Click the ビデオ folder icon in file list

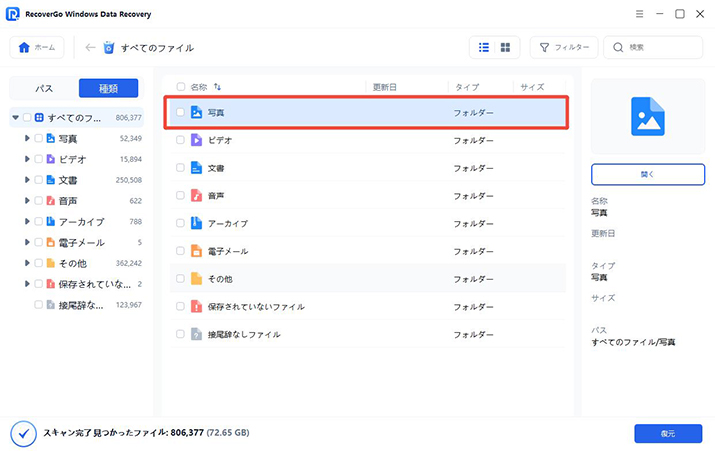196,140
